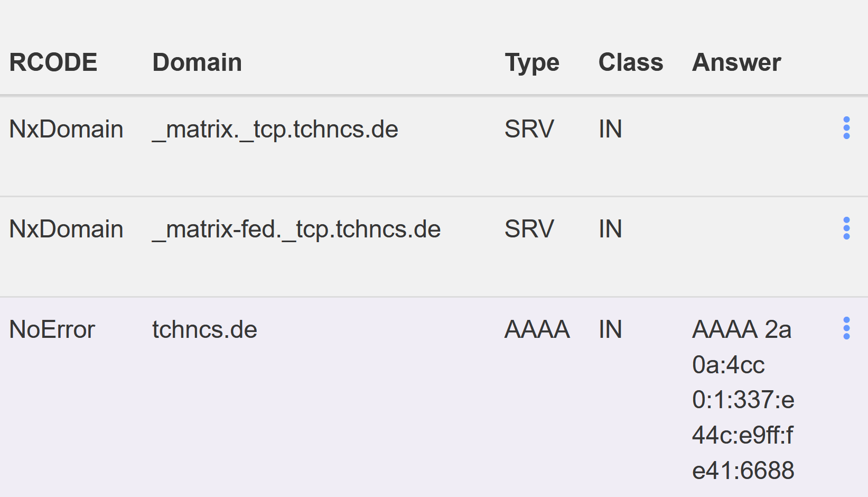
Task: Select the tchncs.de domain entry
Action: (x=204, y=329)
